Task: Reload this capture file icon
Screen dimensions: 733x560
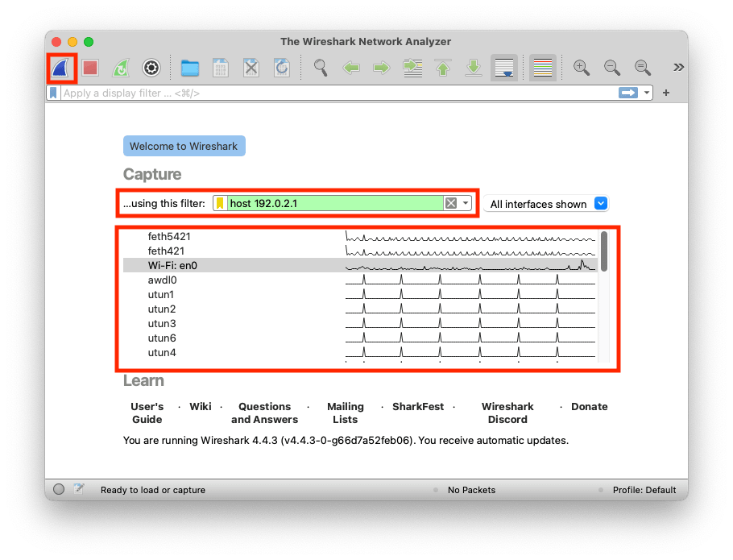Action: click(x=281, y=68)
